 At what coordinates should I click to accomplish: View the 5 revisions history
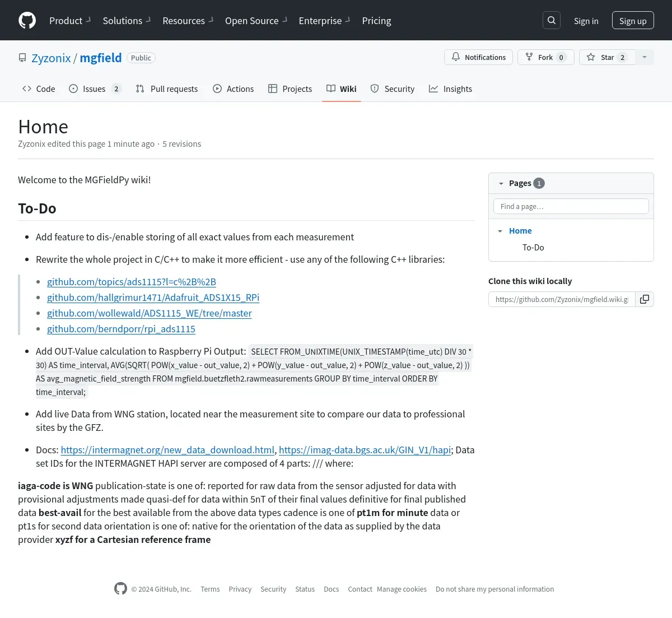[182, 144]
